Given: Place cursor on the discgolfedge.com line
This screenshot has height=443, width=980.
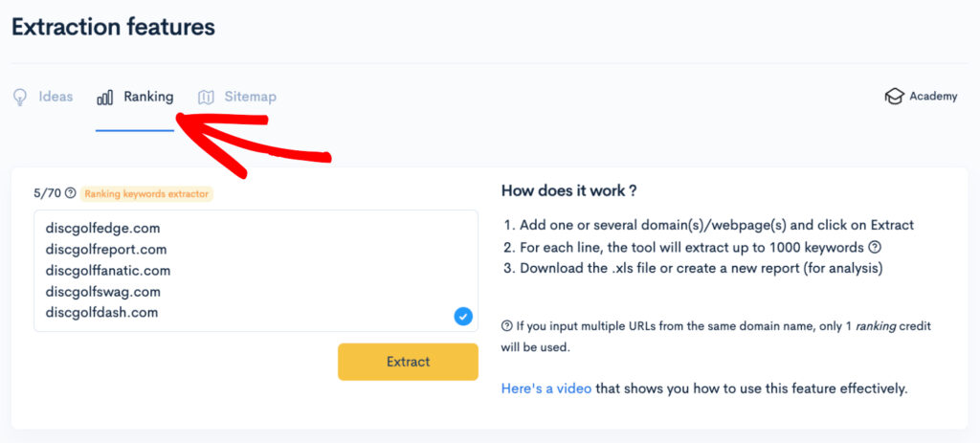Looking at the screenshot, I should tap(102, 229).
